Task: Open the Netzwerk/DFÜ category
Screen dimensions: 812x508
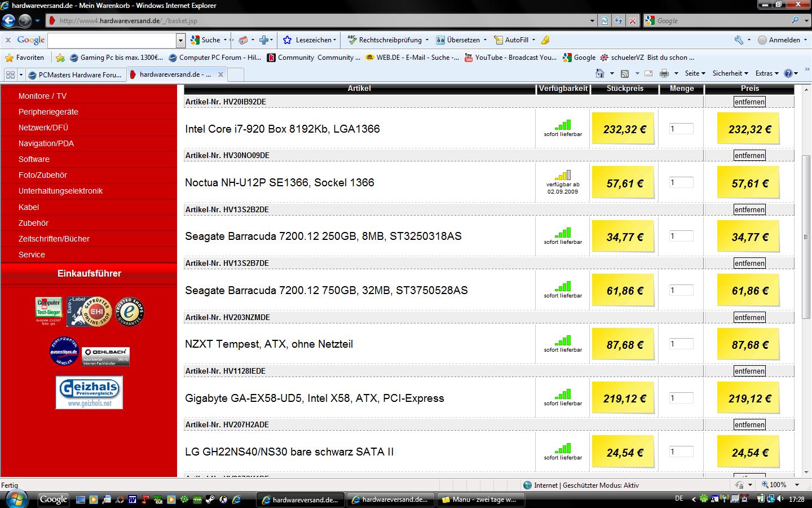Action: pos(43,128)
